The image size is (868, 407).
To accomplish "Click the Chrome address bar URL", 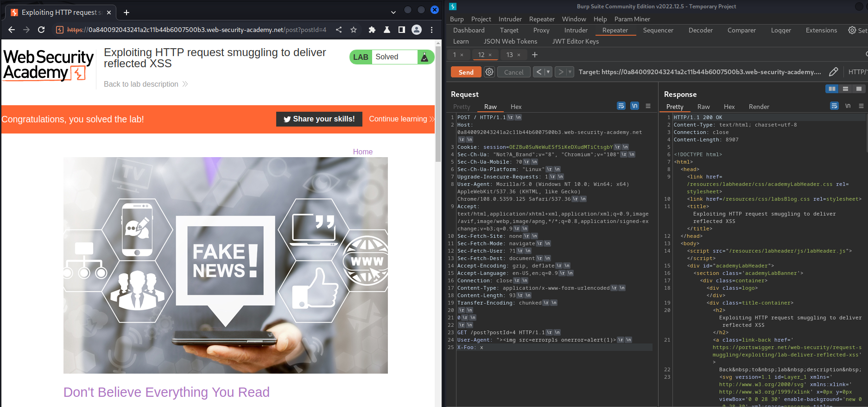I will (x=196, y=30).
